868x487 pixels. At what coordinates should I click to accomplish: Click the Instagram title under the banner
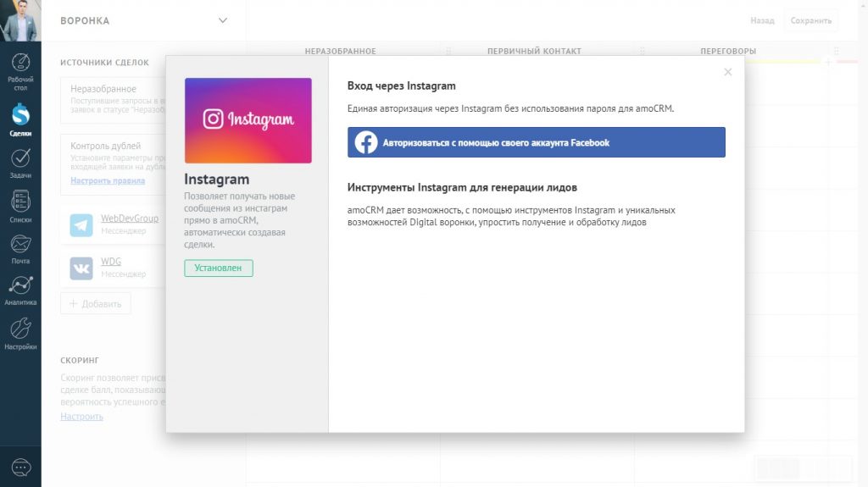(x=216, y=180)
